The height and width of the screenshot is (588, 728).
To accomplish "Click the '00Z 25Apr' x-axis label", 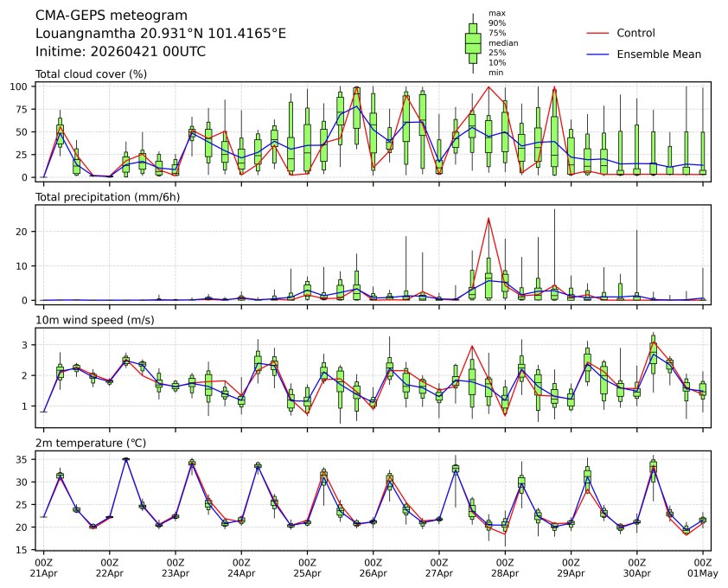I will [x=307, y=567].
